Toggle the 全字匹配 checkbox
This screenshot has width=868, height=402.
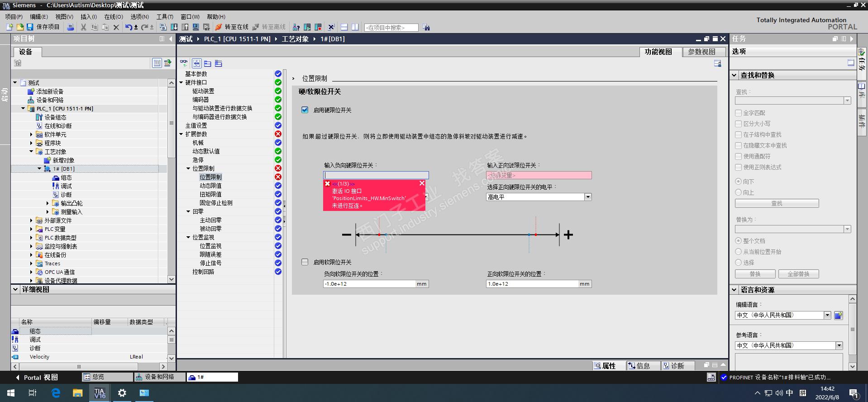point(739,113)
